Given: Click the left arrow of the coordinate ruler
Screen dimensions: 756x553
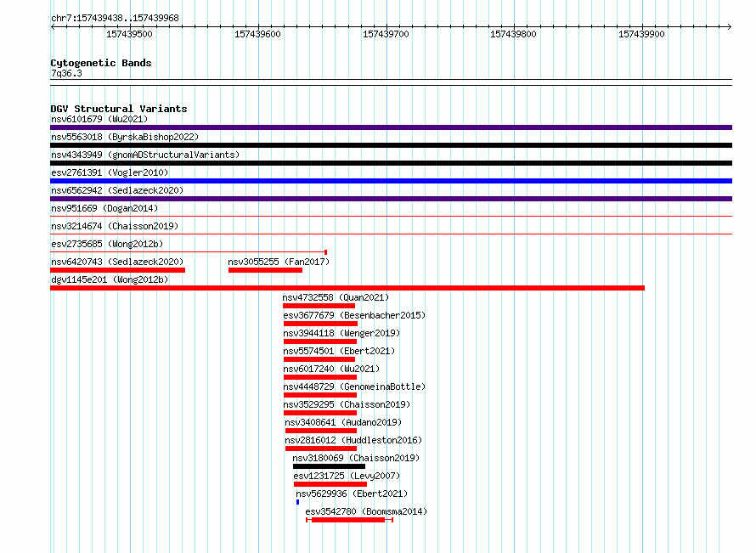Looking at the screenshot, I should [x=53, y=26].
